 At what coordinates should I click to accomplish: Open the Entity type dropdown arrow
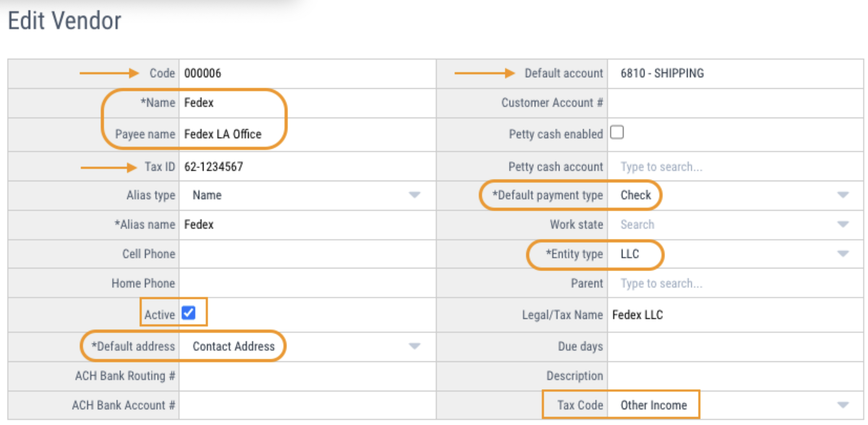tap(843, 254)
